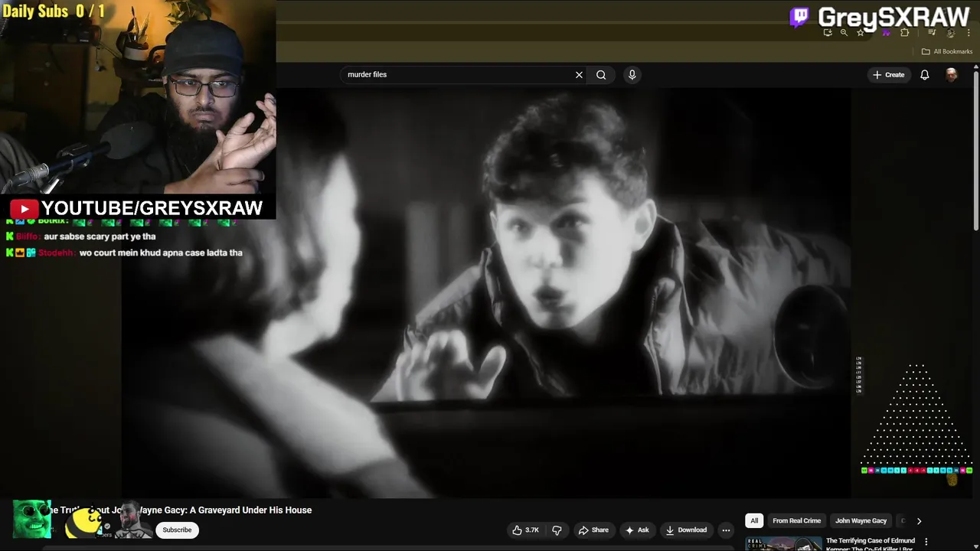The height and width of the screenshot is (551, 980).
Task: Bookmark this page with the star icon
Action: pyautogui.click(x=861, y=32)
